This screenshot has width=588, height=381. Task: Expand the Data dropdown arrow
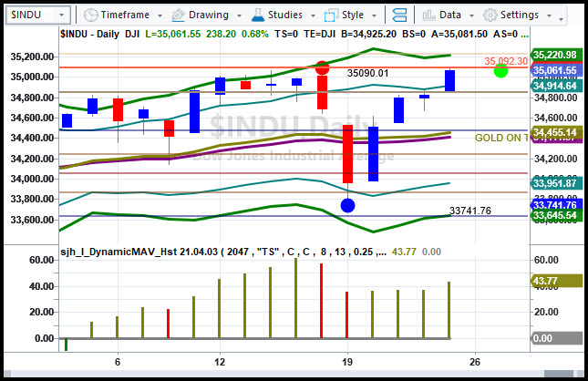[471, 15]
